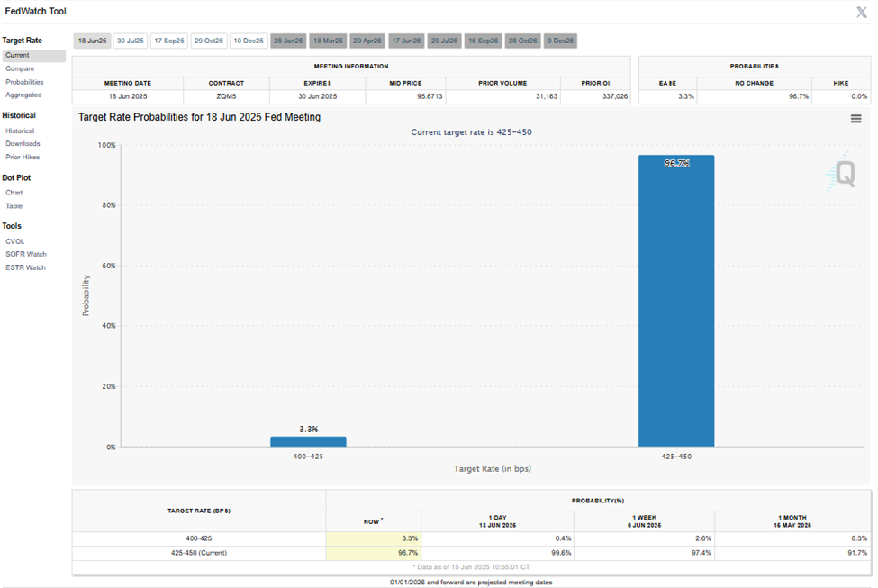Select the 28 Jan26 meeting date
This screenshot has width=878, height=588.
click(x=288, y=40)
